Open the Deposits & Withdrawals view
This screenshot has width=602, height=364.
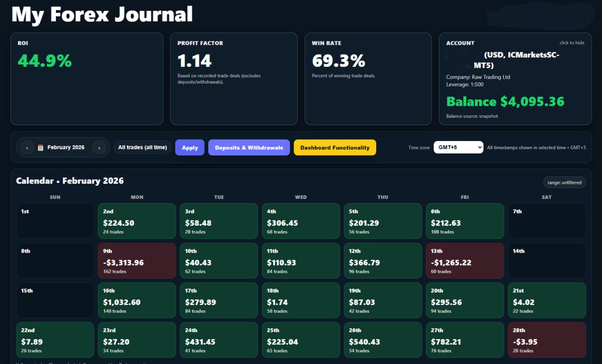[x=249, y=147]
